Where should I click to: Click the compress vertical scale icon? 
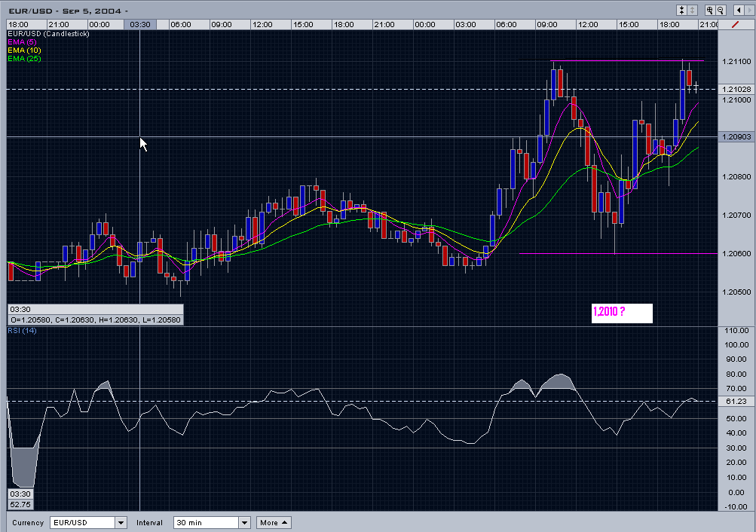tap(681, 10)
